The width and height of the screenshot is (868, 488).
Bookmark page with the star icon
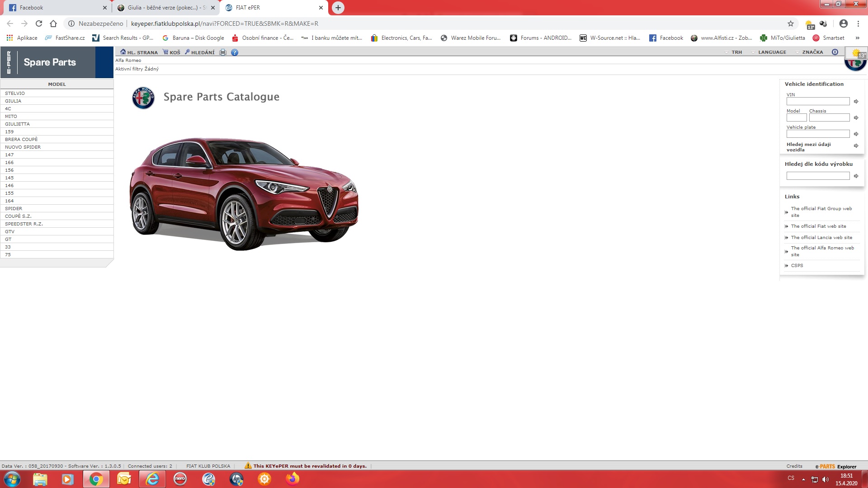tap(790, 23)
